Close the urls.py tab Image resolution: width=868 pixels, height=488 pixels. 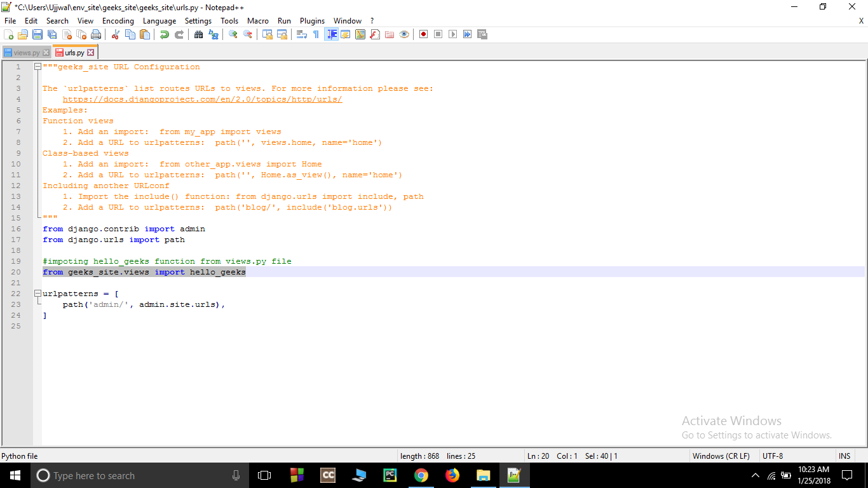90,53
